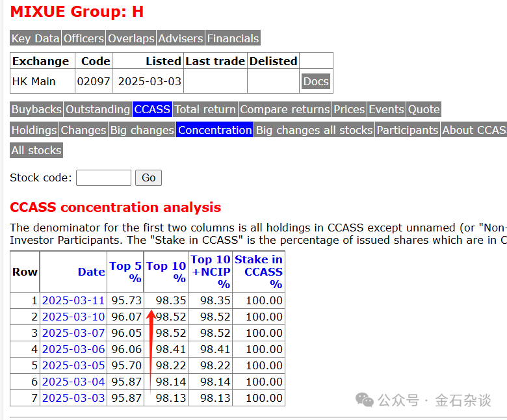Screen dimensions: 507x420
Task: Sort by Stake in CCASS % column
Action: point(259,272)
